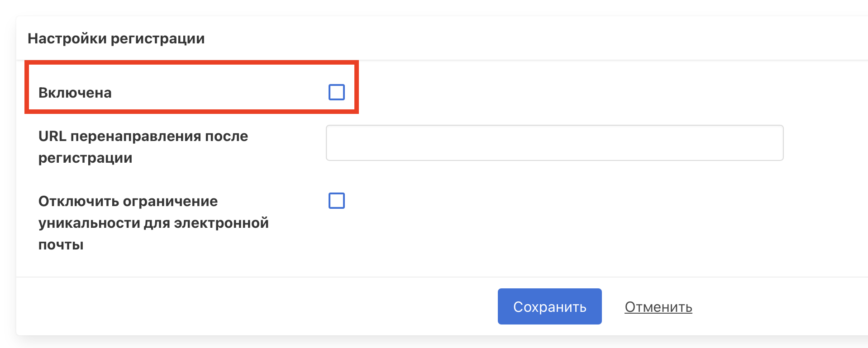Click the "Настройки регистрации" heading
Image resolution: width=868 pixels, height=348 pixels.
tap(116, 38)
